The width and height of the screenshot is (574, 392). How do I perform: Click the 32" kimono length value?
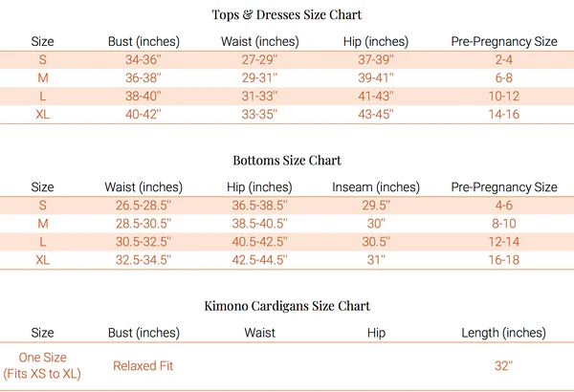[x=504, y=365]
